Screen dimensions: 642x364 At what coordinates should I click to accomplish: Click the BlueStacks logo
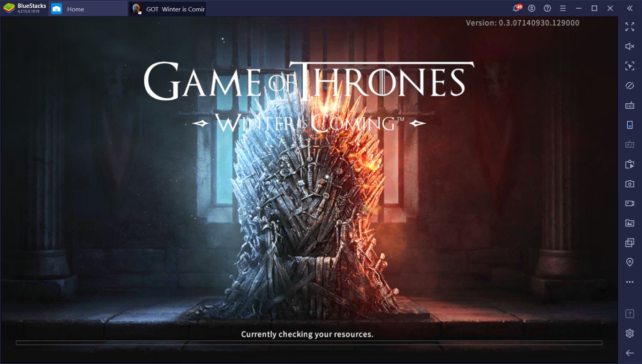[9, 8]
